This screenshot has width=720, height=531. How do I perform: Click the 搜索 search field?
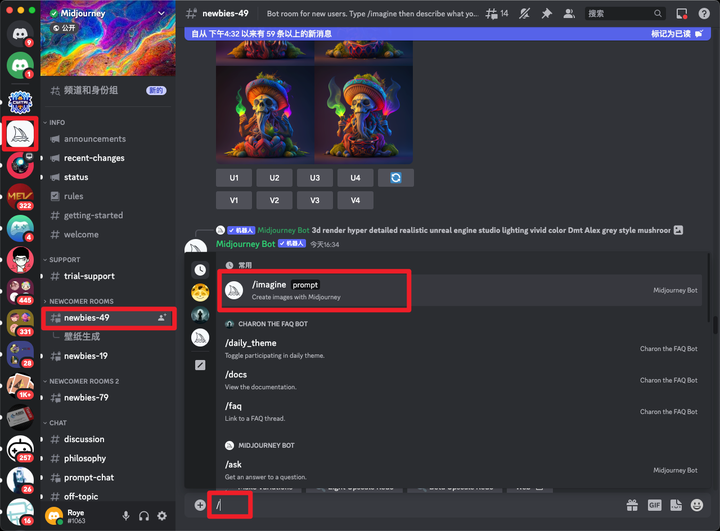[x=624, y=14]
